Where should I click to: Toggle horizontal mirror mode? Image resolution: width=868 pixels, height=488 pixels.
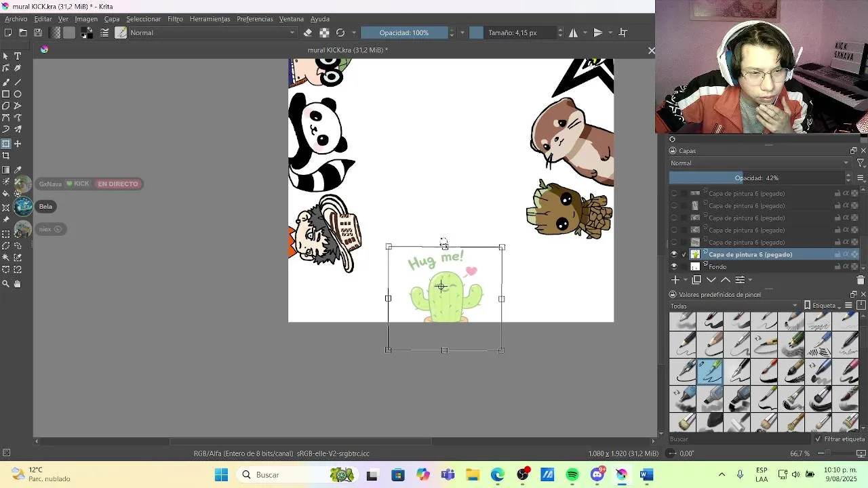pyautogui.click(x=573, y=33)
